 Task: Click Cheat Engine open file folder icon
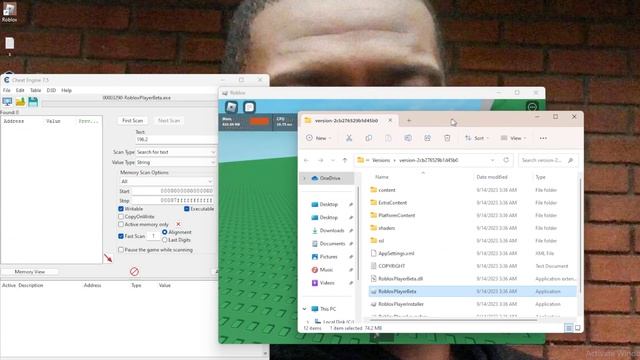pos(20,102)
